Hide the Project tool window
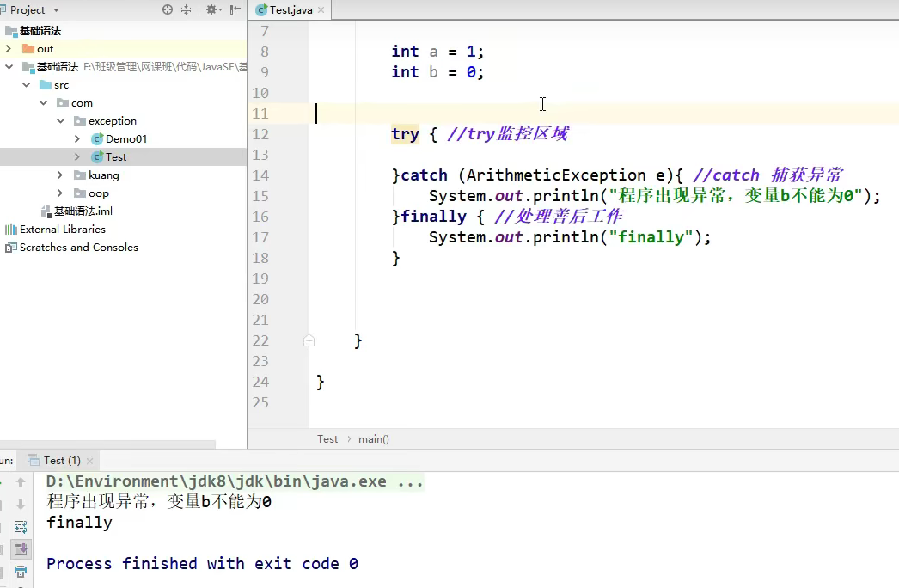899x588 pixels. coord(235,9)
